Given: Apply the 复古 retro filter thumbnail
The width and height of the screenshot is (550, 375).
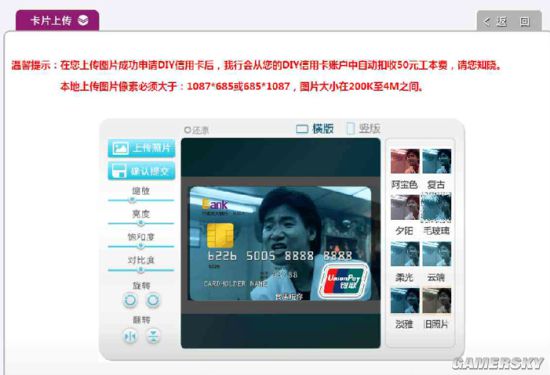Looking at the screenshot, I should [x=436, y=161].
